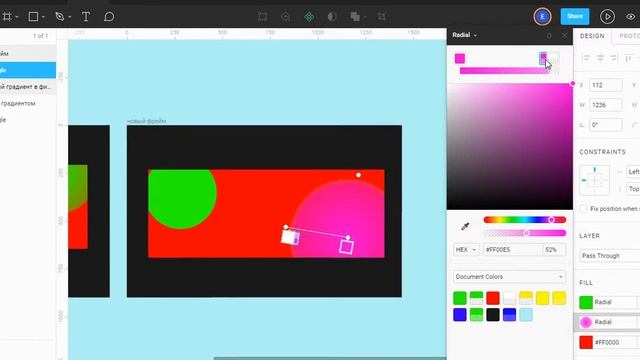
Task: Click the X position field 112
Action: point(606,85)
